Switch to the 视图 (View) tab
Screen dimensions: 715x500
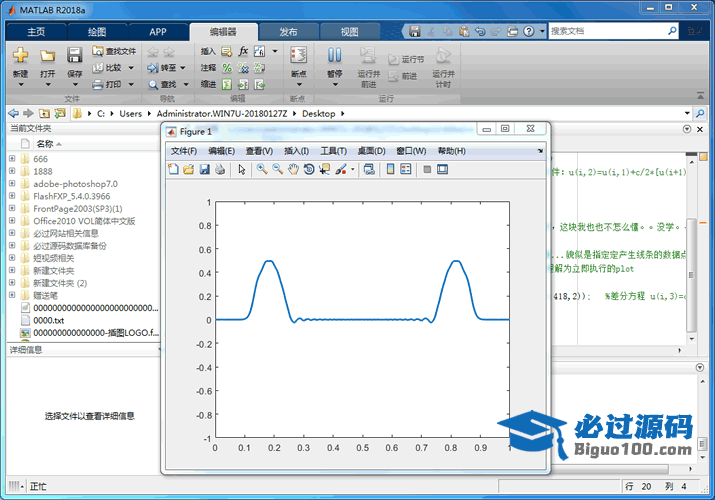click(x=350, y=32)
